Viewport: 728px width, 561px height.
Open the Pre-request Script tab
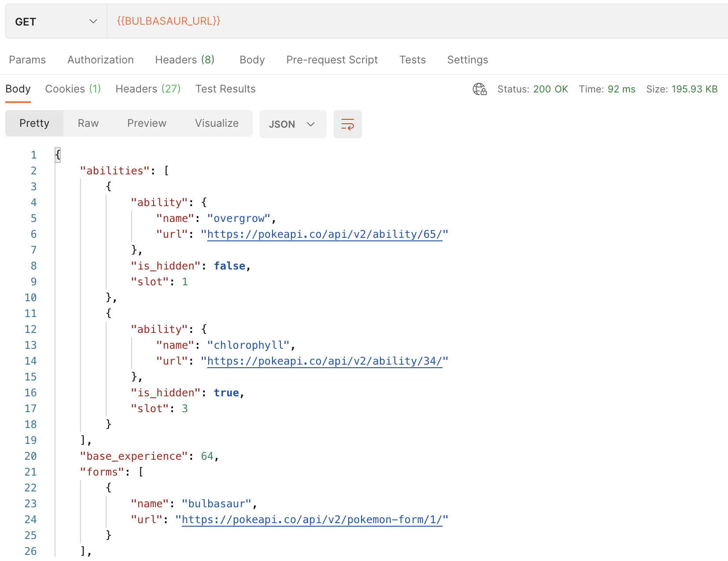[x=332, y=60]
